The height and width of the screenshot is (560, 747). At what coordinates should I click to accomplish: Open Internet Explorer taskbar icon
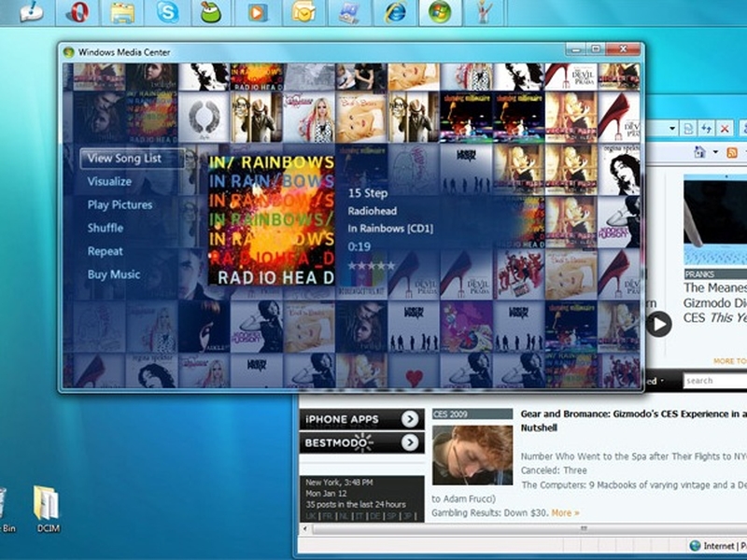tap(394, 12)
